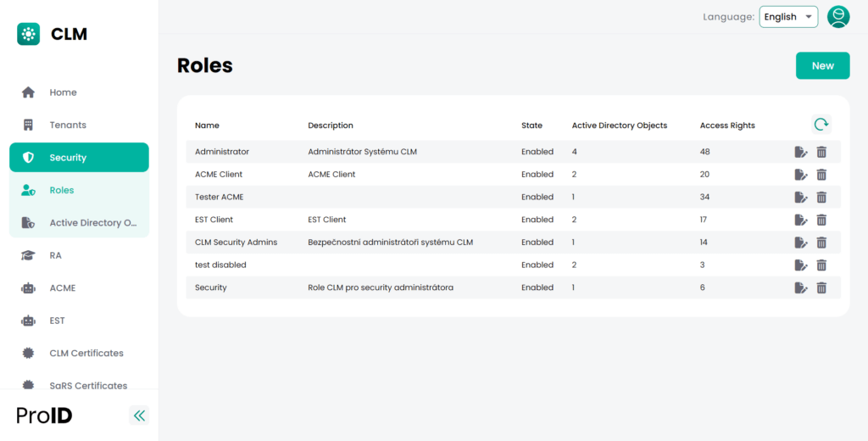The height and width of the screenshot is (441, 868).
Task: Select the Security menu section
Action: (x=79, y=158)
